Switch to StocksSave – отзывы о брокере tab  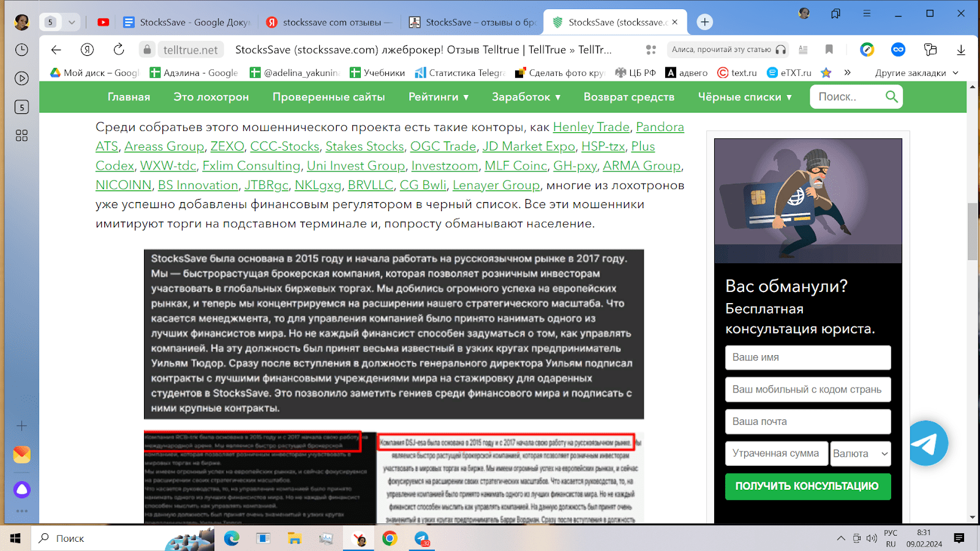[x=472, y=22]
